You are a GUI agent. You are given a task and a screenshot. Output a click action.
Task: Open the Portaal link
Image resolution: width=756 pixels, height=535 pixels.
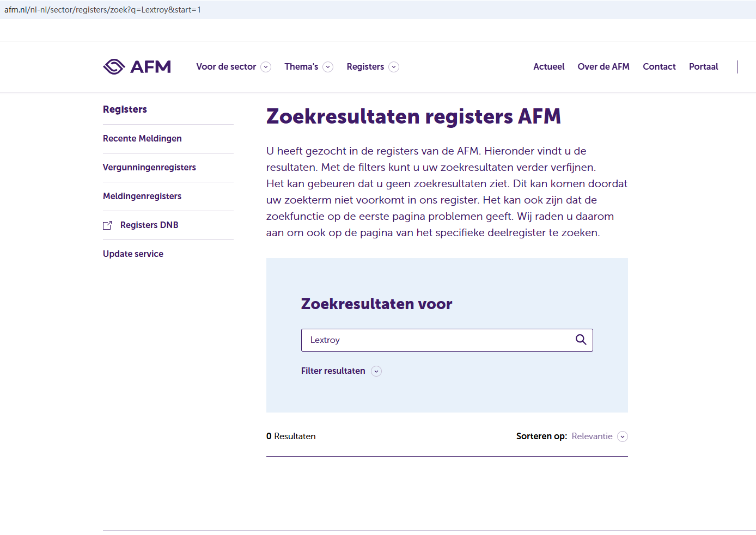pyautogui.click(x=703, y=66)
